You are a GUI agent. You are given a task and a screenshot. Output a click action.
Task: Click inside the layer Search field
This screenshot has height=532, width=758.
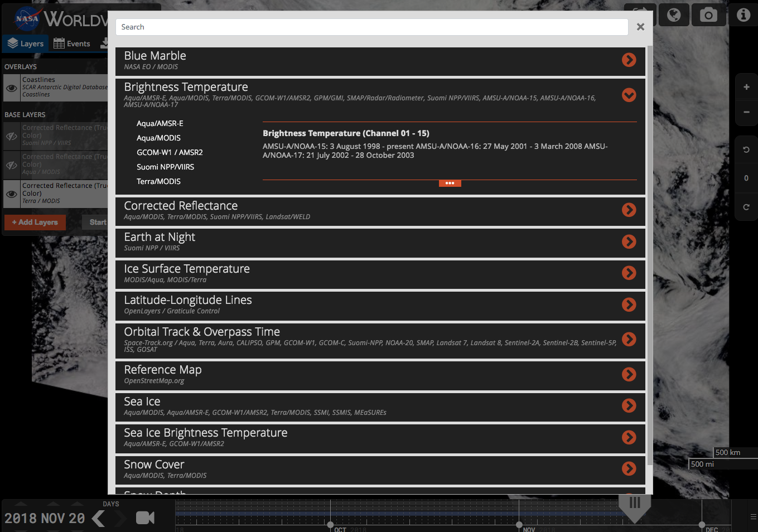tap(371, 26)
